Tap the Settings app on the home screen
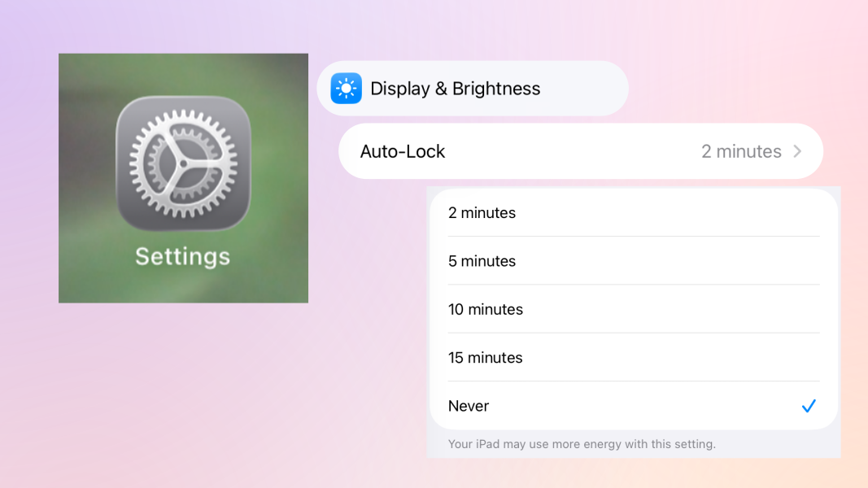The image size is (868, 488). 183,177
